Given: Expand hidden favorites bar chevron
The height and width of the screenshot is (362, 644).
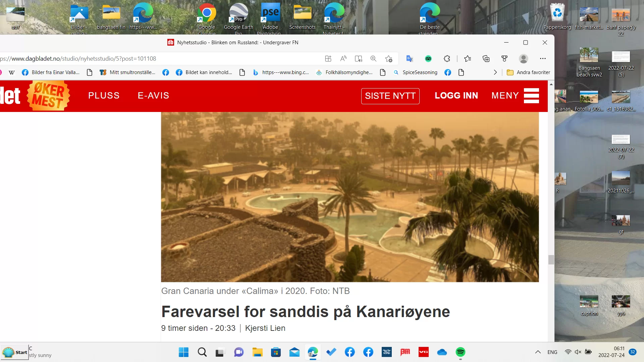Looking at the screenshot, I should tap(495, 72).
